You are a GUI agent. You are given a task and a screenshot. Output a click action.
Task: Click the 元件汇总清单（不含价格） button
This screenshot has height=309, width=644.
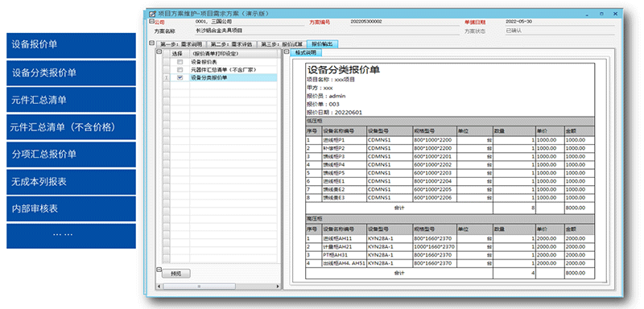[x=71, y=127]
